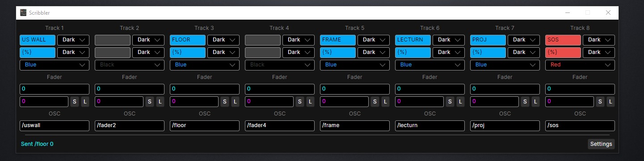The image size is (644, 161).
Task: Click Track 6 L button
Action: pyautogui.click(x=460, y=102)
